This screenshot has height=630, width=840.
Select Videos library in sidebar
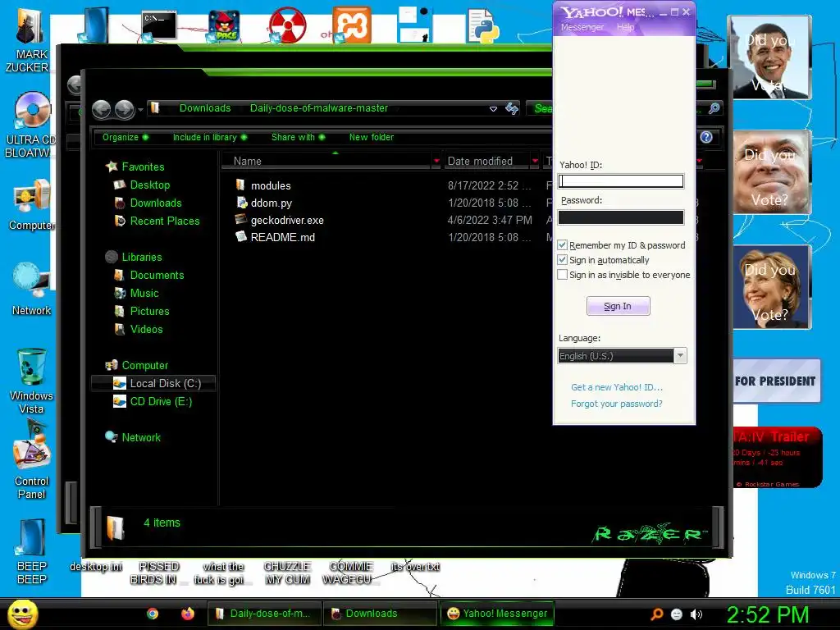pos(146,329)
